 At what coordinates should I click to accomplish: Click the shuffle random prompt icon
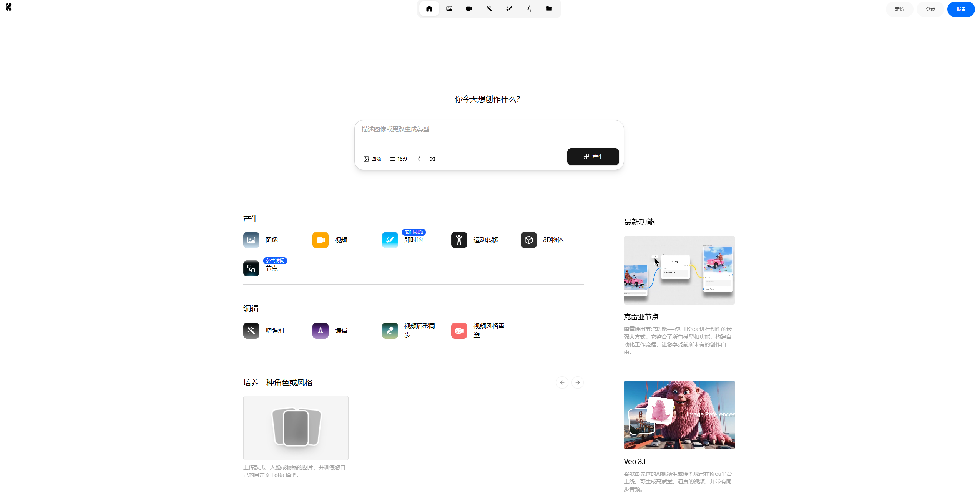click(x=433, y=159)
